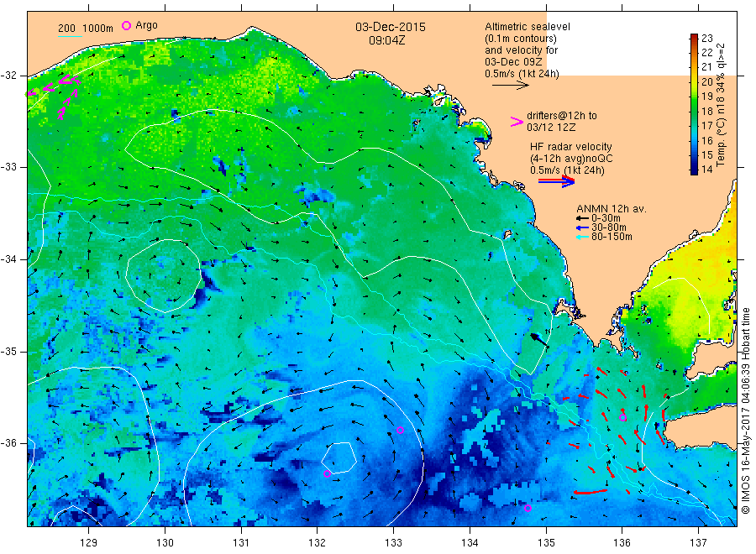Image resolution: width=756 pixels, height=554 pixels.
Task: Select the Argo float marker near 133°E, 35.9°S
Action: (x=400, y=431)
